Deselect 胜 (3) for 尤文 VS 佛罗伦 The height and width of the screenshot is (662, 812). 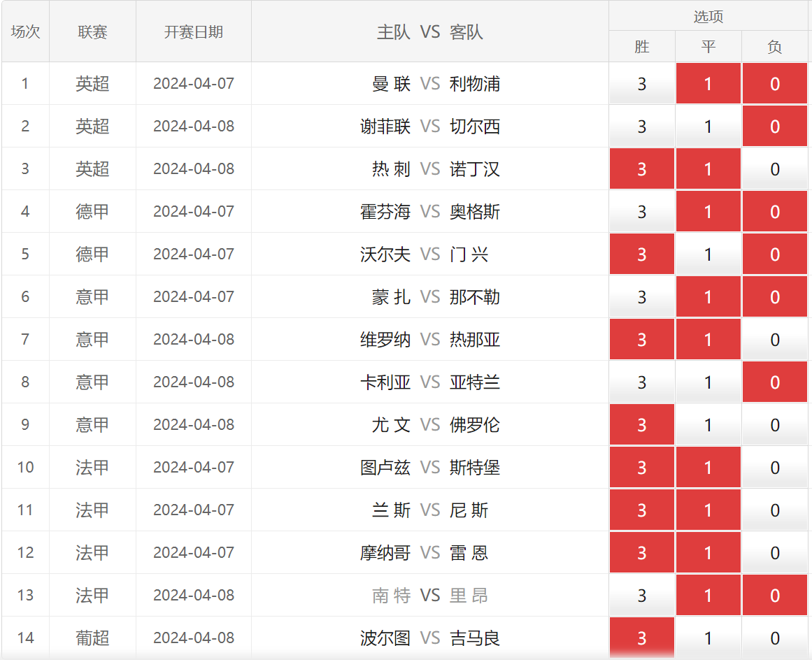(x=641, y=424)
